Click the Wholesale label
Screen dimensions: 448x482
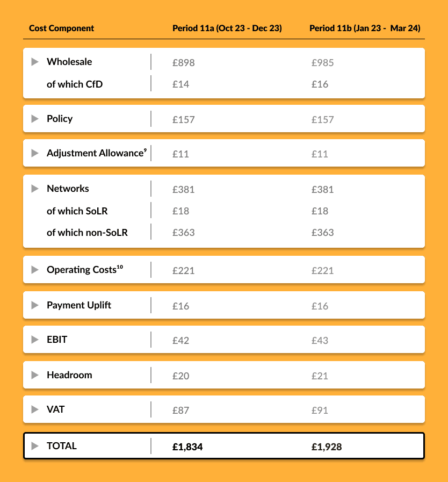pyautogui.click(x=69, y=62)
